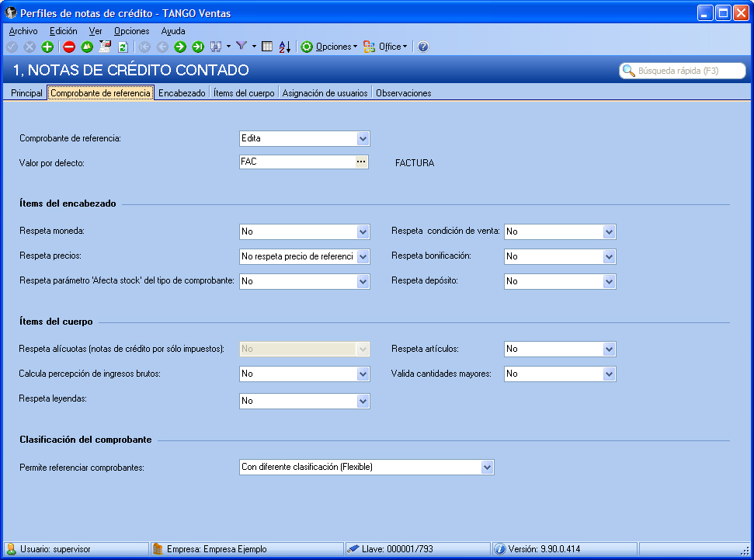Expand the filter funnel dropdown arrow

[254, 47]
